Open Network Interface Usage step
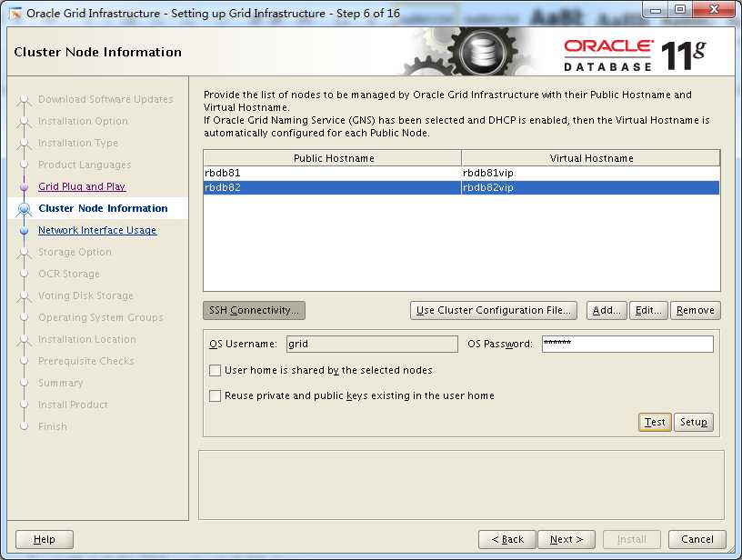The height and width of the screenshot is (560, 742). pos(97,230)
